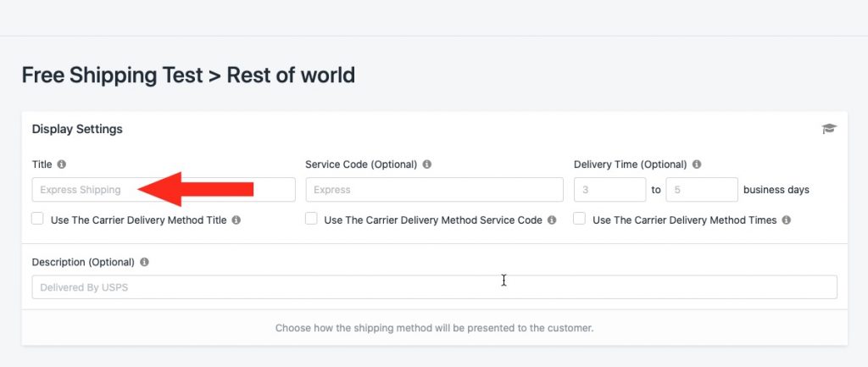
Task: Click the Service Code info icon
Action: (x=427, y=164)
